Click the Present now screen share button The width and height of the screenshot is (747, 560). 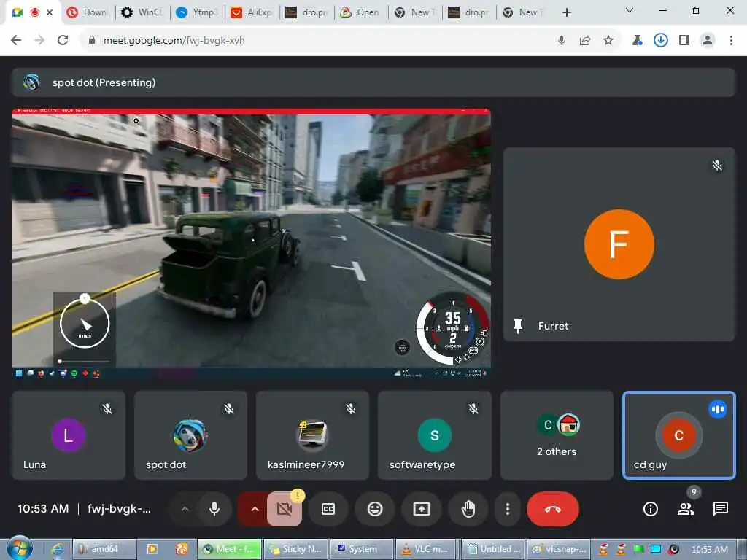pos(422,509)
